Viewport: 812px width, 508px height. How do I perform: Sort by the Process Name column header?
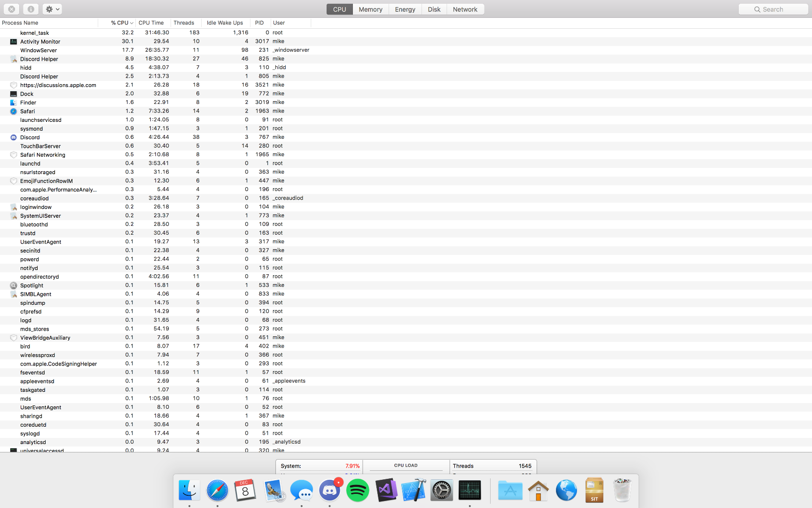[x=49, y=23]
